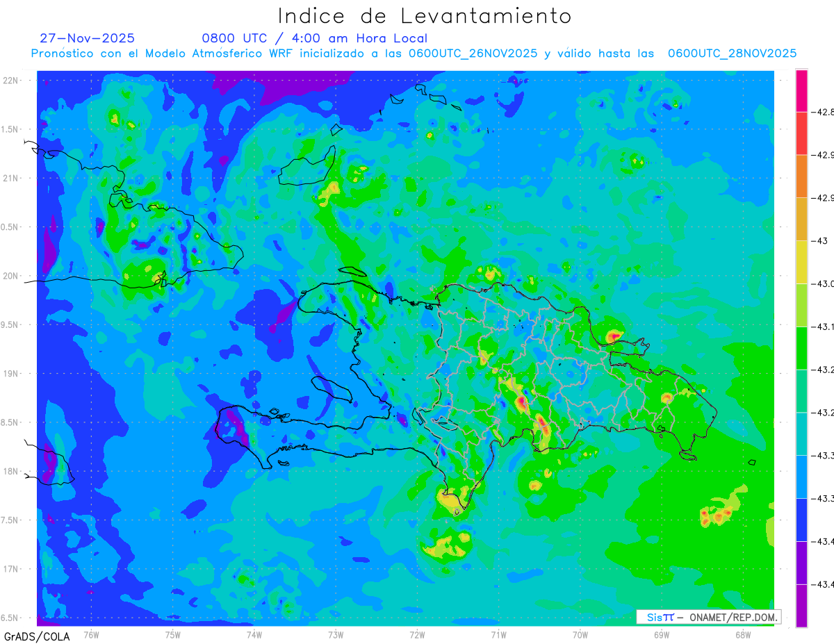Click the 76W longitude label

coord(91,635)
